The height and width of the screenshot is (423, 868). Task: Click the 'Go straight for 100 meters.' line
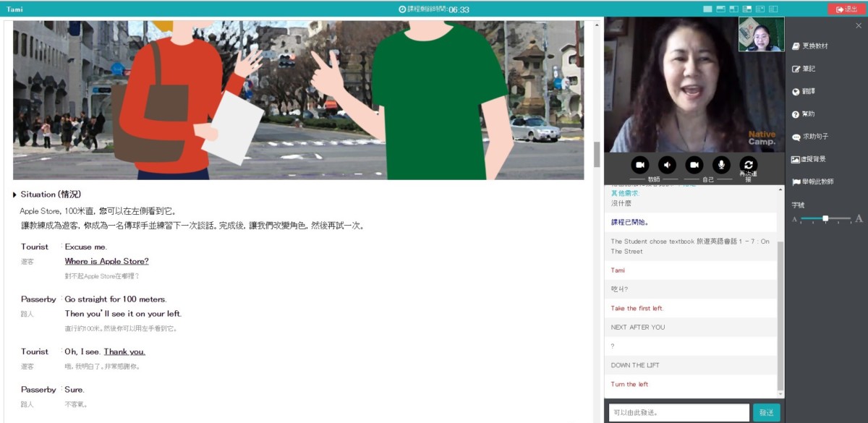pos(116,299)
